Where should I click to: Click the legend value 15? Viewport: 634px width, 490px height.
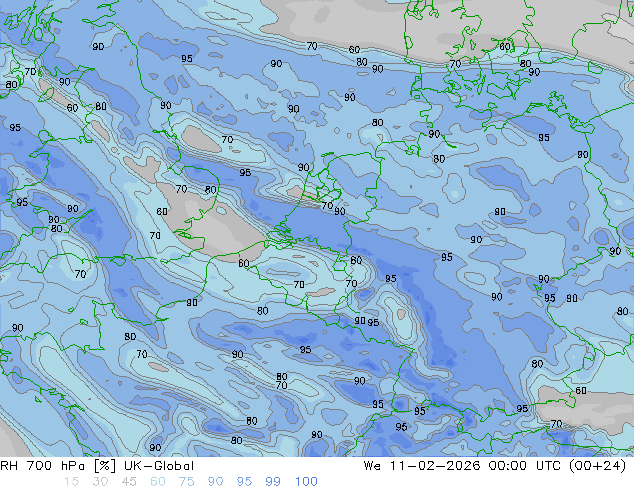coord(71,482)
